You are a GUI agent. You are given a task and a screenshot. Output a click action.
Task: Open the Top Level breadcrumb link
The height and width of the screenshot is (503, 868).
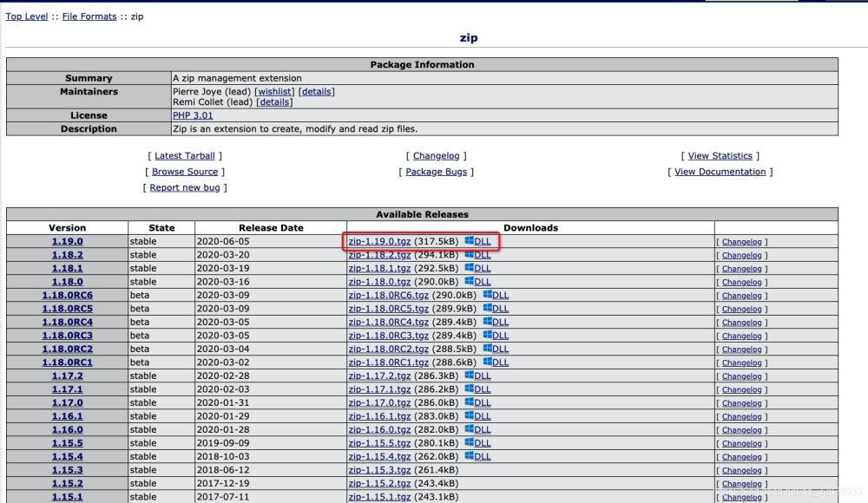tap(27, 16)
